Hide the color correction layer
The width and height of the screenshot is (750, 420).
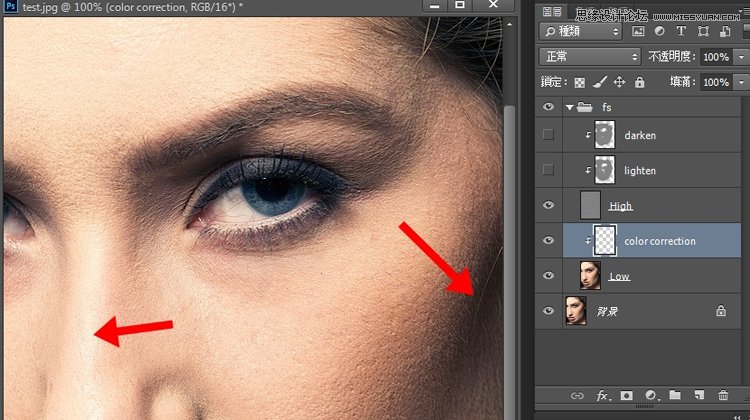click(548, 240)
